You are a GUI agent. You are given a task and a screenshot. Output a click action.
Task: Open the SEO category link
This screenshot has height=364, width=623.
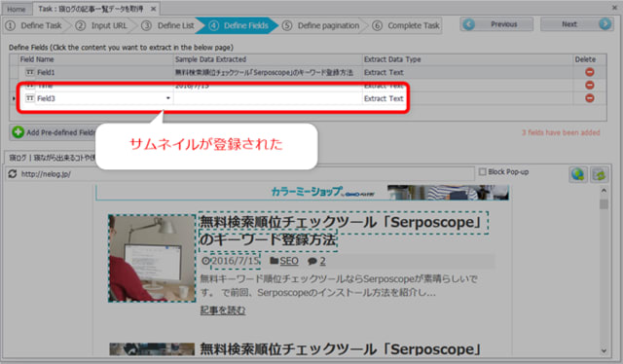[289, 261]
